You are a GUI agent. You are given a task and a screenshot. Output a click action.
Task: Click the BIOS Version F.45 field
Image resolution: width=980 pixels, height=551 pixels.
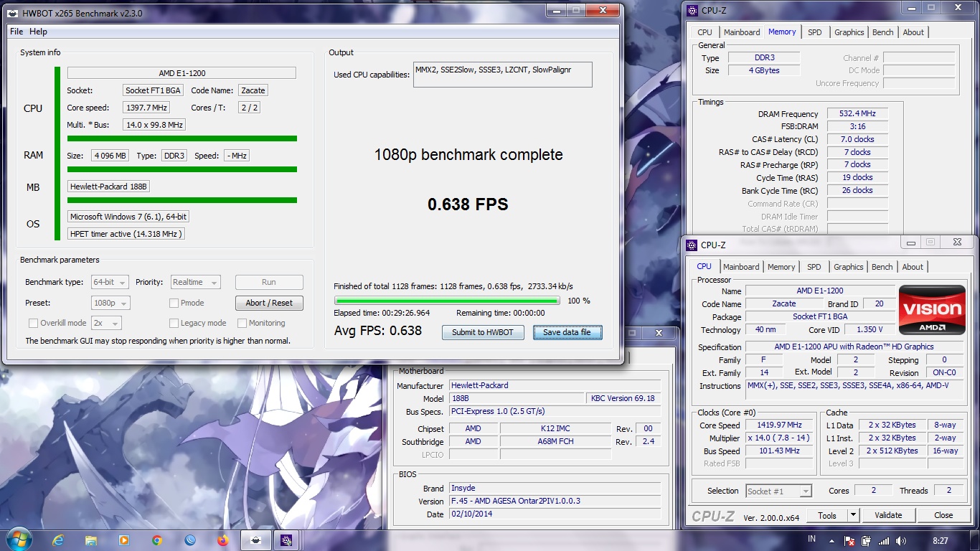[x=555, y=501]
